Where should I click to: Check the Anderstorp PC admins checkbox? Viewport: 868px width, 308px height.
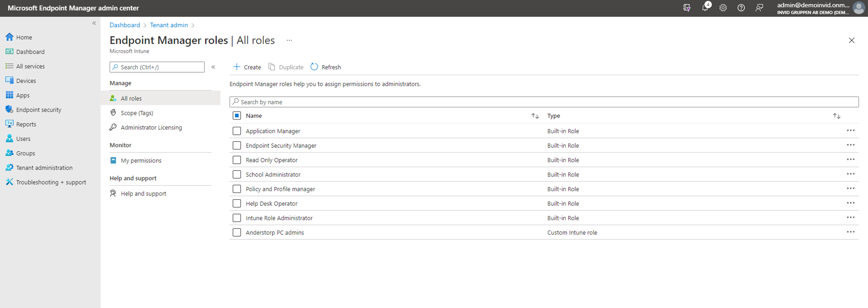[x=237, y=232]
